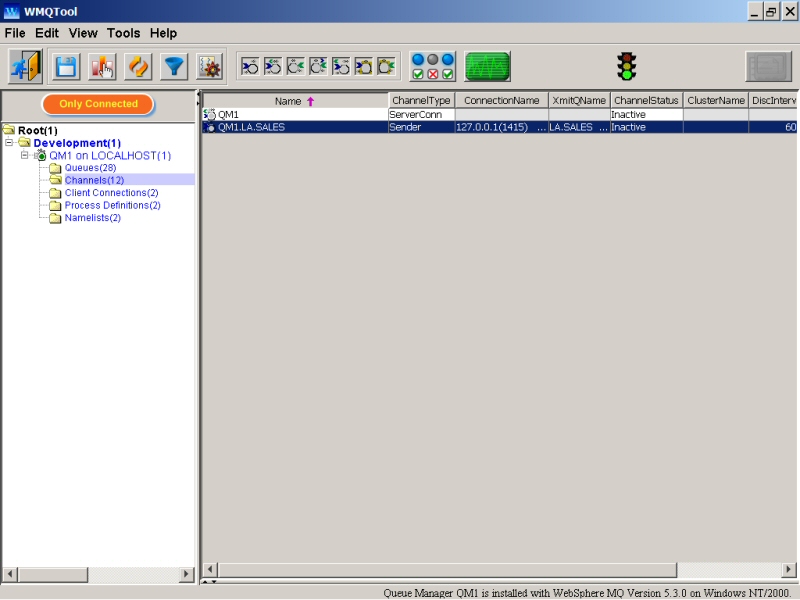Viewport: 800px width, 600px height.
Task: Click the tree panel horizontal scrollbar thumb
Action: coord(53,574)
